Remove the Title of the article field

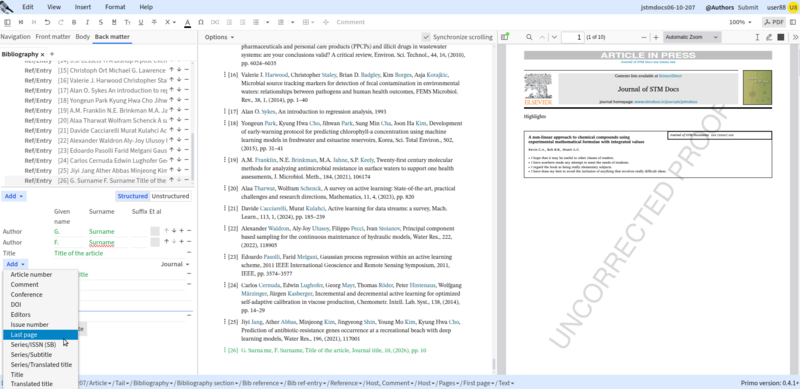click(x=189, y=253)
